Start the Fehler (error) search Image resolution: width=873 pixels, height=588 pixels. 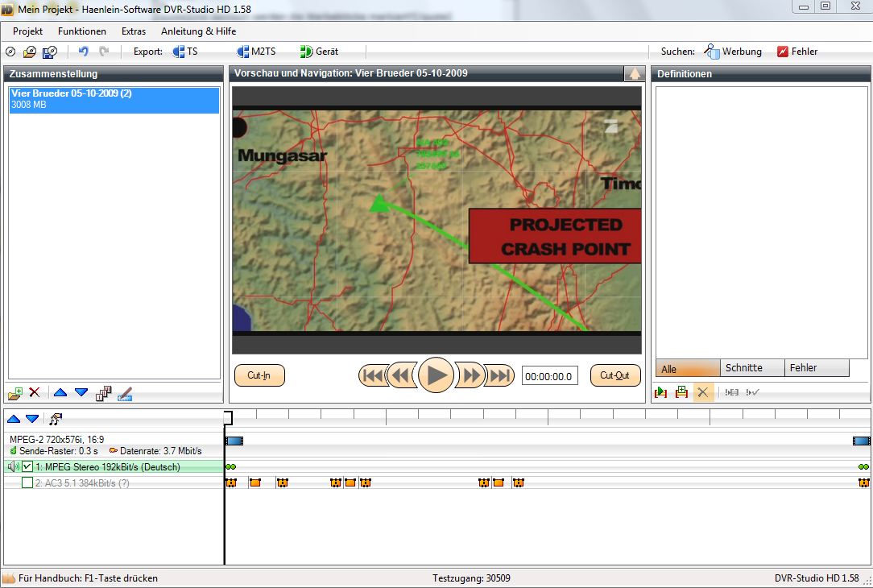pyautogui.click(x=797, y=52)
